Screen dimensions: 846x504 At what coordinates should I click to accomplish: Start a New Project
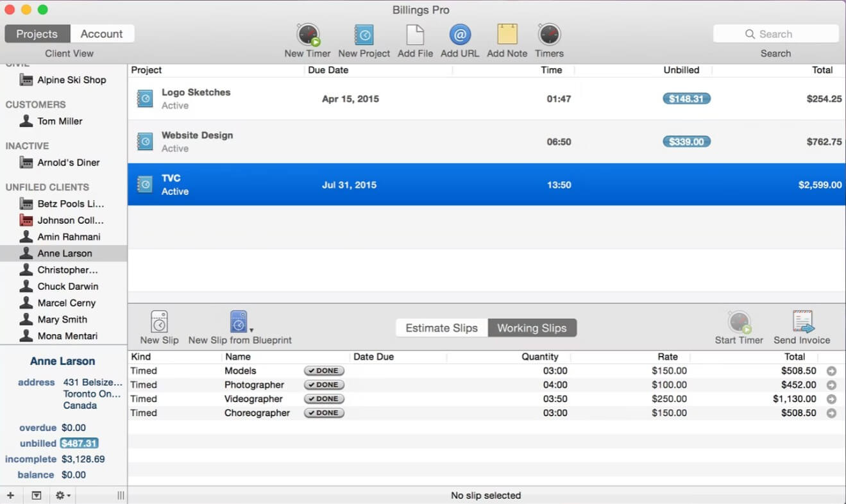(x=364, y=37)
